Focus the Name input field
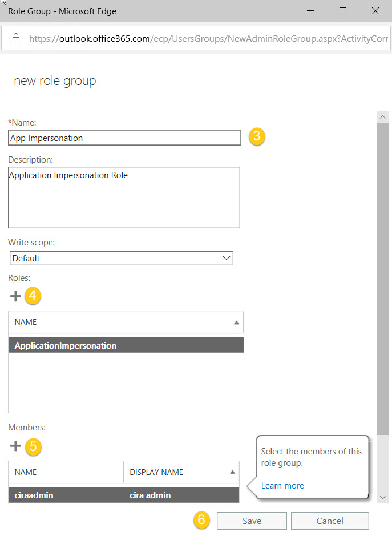392x540 pixels. tap(124, 138)
